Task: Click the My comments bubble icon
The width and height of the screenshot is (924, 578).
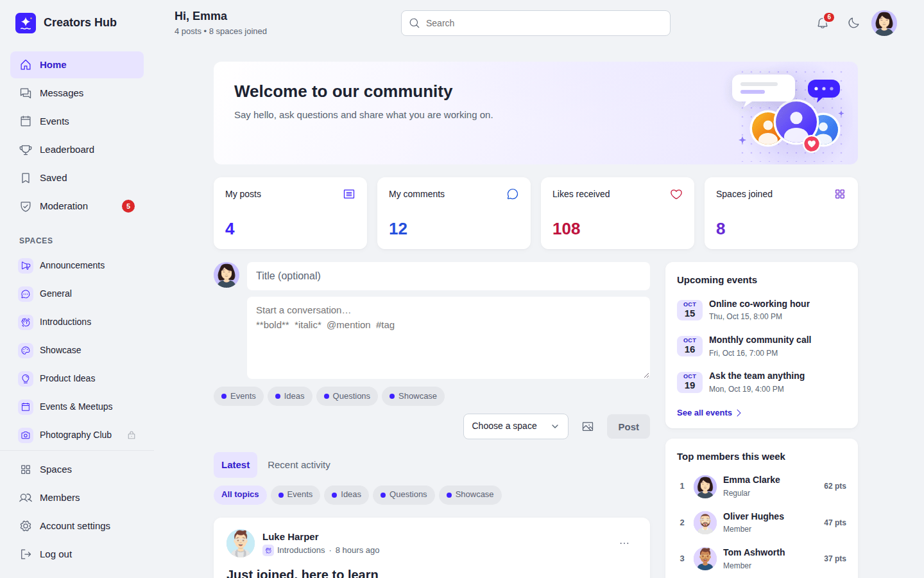Action: click(513, 194)
